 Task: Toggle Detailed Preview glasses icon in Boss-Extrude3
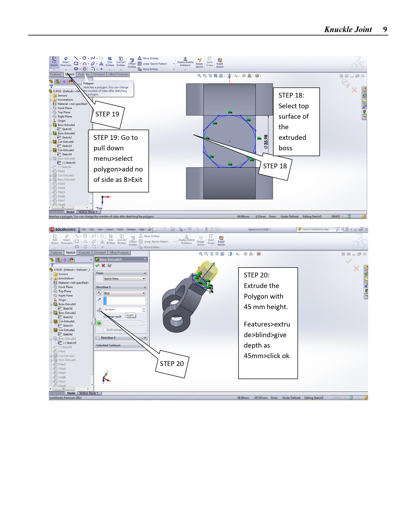[x=109, y=266]
